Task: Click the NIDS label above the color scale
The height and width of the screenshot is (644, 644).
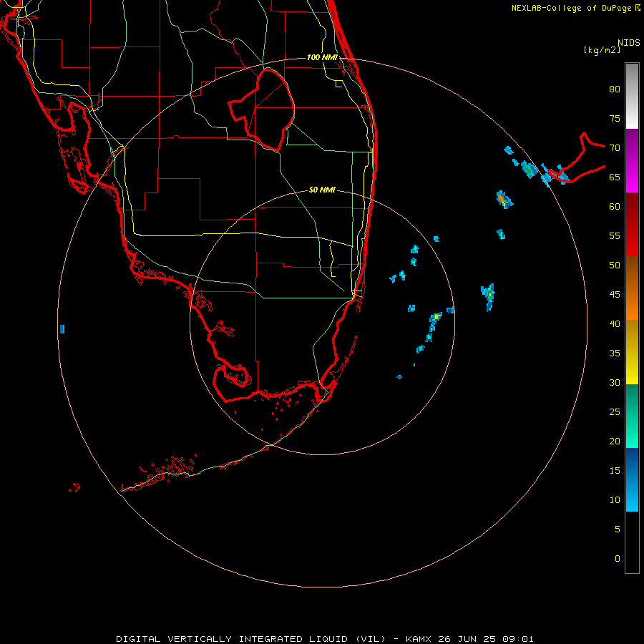Action: [x=629, y=42]
